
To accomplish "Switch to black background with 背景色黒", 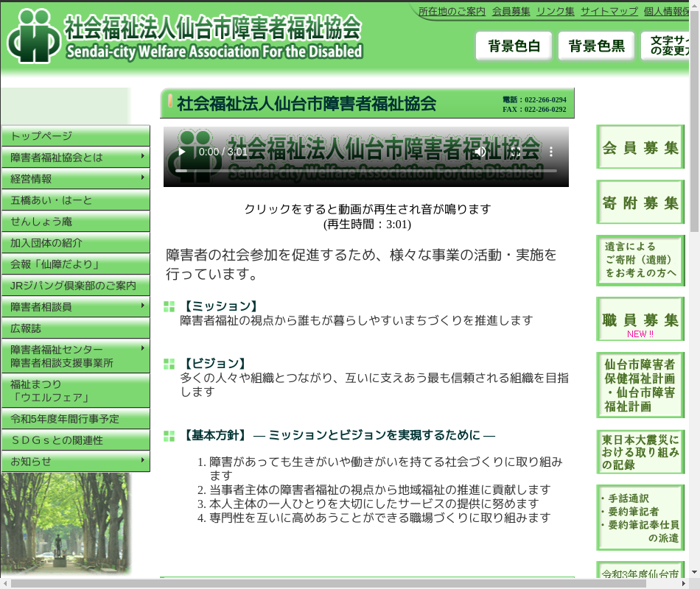I will tap(596, 46).
